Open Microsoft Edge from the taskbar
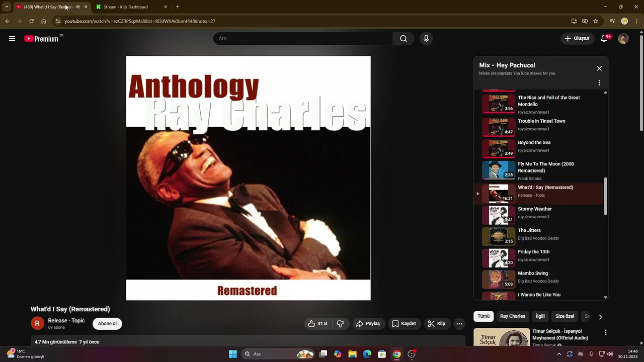Image resolution: width=644 pixels, height=362 pixels. 367,354
